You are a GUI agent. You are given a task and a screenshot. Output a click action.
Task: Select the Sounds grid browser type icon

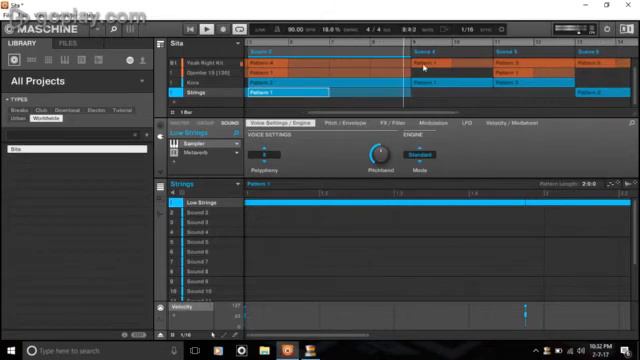(x=48, y=60)
